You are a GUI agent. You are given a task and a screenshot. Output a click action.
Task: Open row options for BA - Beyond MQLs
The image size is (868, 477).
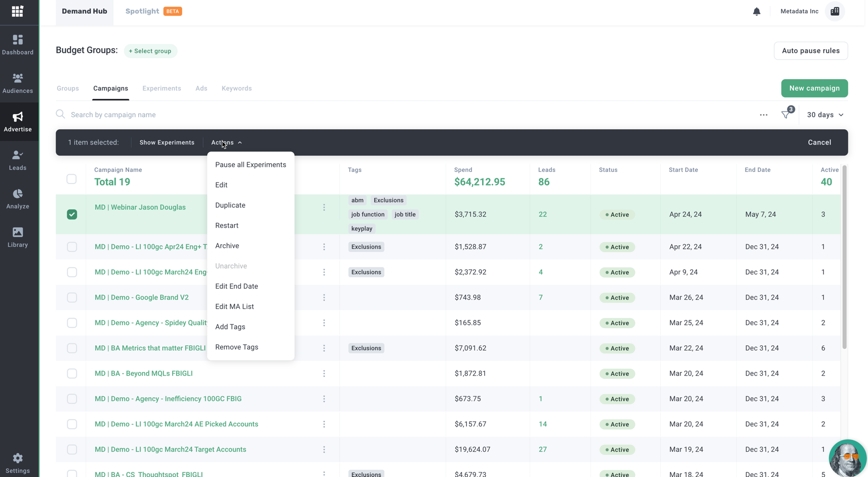[324, 374]
